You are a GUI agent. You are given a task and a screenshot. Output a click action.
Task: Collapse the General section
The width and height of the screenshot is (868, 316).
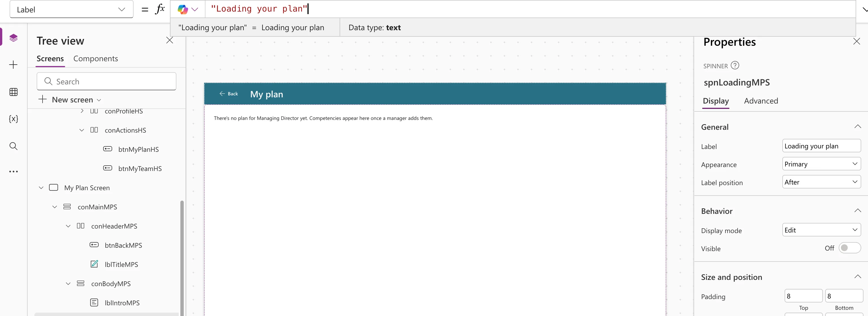coord(858,127)
